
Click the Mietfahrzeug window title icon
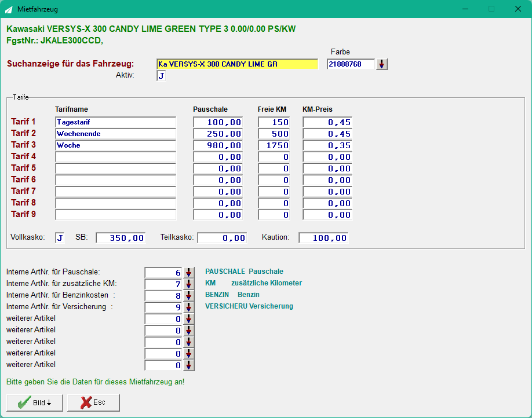9,9
